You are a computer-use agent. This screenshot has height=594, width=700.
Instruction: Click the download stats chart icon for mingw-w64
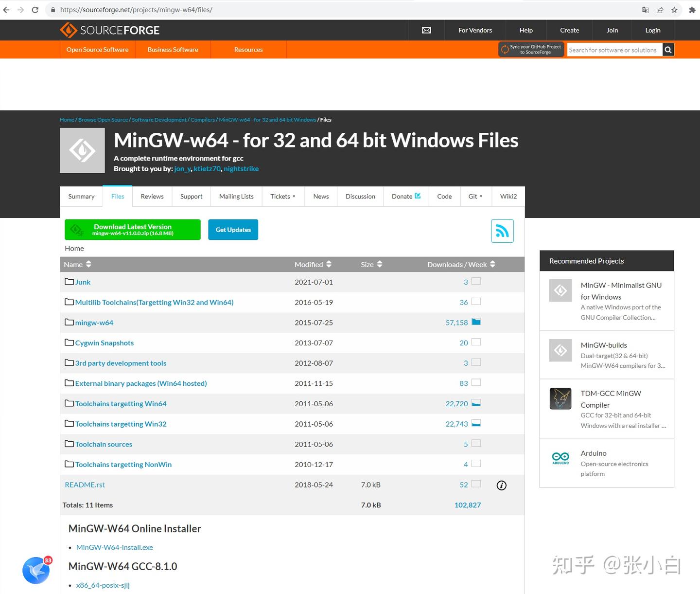pyautogui.click(x=476, y=322)
